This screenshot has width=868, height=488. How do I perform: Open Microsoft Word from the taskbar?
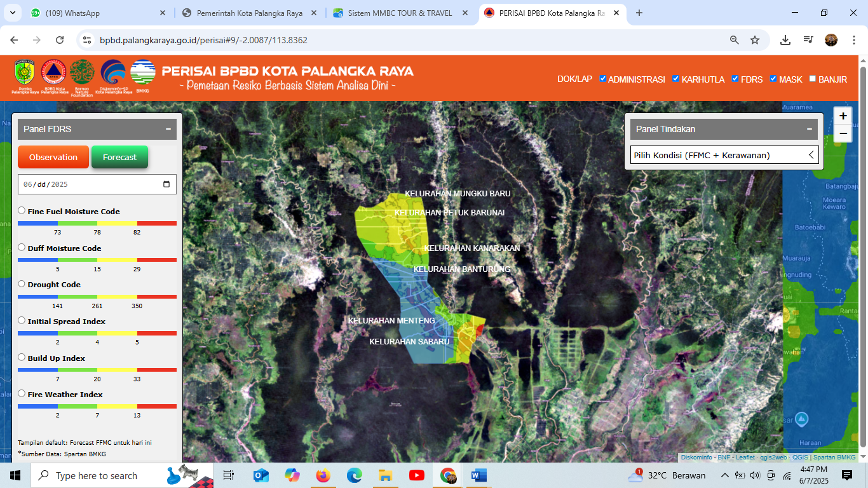tap(478, 475)
